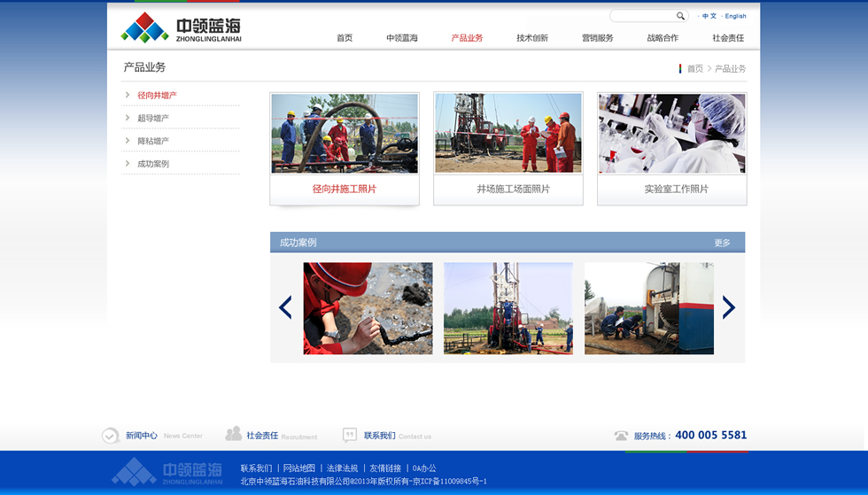Click the magnifier search icon
Viewport: 868px width, 495px height.
coord(680,16)
